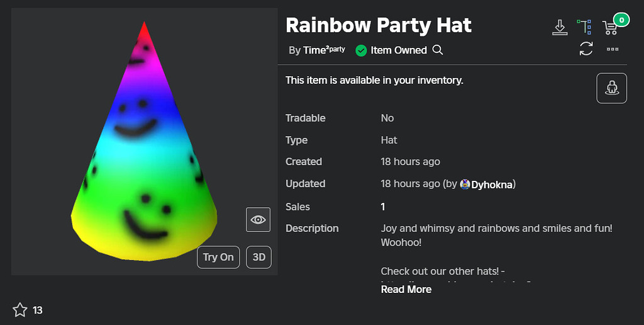This screenshot has width=644, height=325.
Task: Open the asset hierarchy tree icon
Action: click(584, 26)
